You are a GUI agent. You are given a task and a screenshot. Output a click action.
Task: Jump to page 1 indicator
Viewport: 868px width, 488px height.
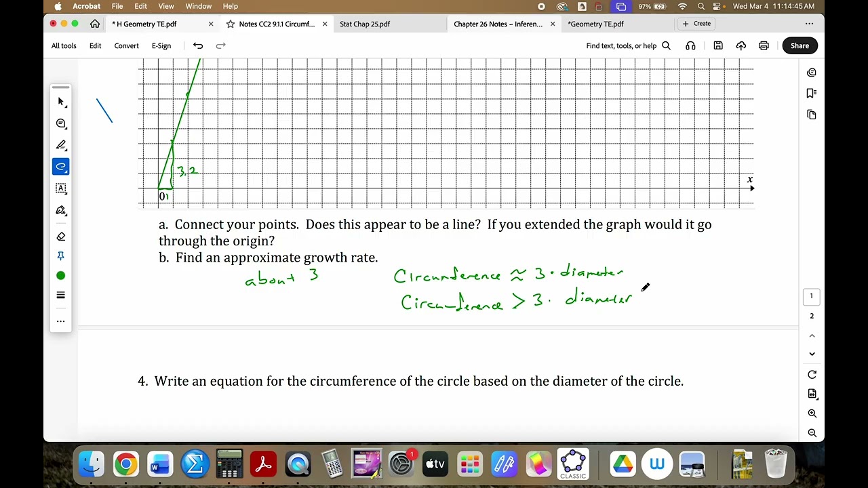click(812, 296)
